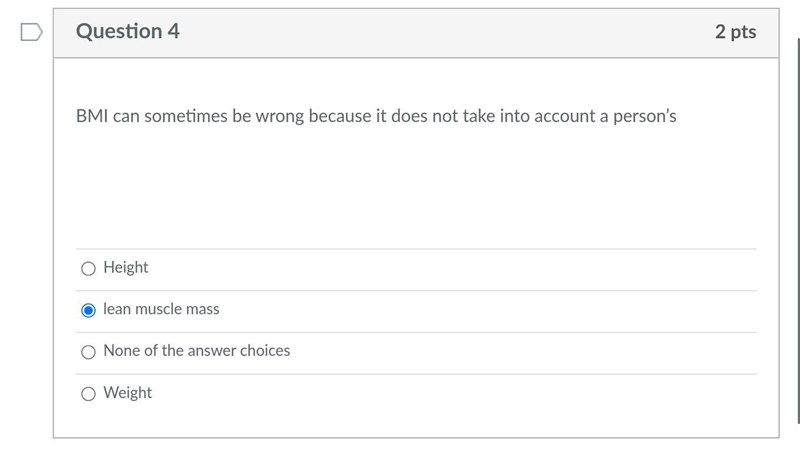Image resolution: width=800 pixels, height=450 pixels.
Task: Click the word muscle in second answer
Action: 158,309
